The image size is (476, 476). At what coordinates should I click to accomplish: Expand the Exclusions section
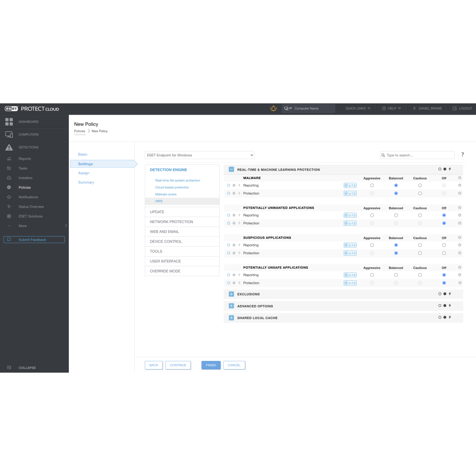tap(231, 294)
